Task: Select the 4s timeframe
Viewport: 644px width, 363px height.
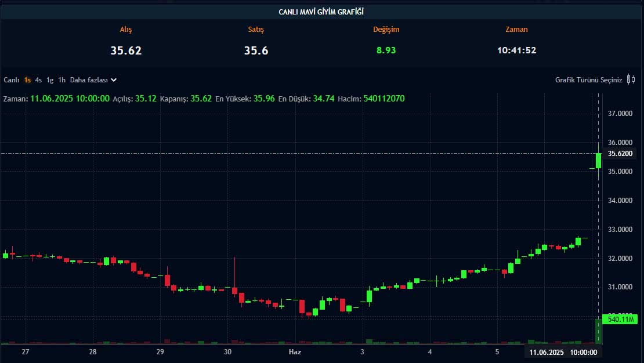Action: tap(38, 80)
